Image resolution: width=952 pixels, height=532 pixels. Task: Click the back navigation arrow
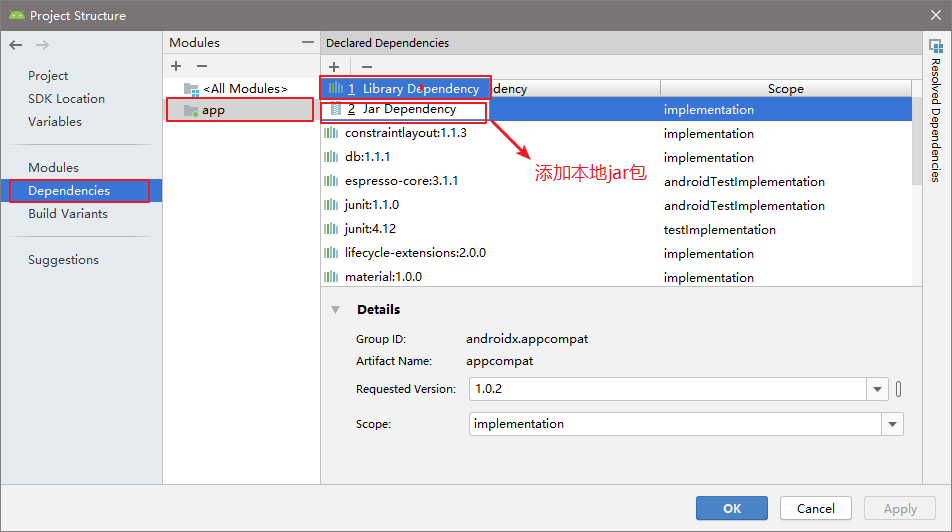coord(16,45)
